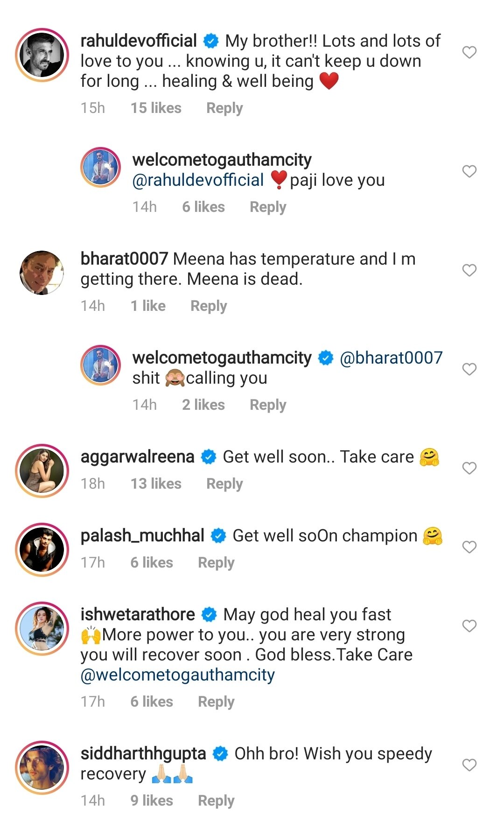Viewport: 504px width, 821px height.
Task: Open palash_muchhal's profile avatar
Action: (x=42, y=550)
